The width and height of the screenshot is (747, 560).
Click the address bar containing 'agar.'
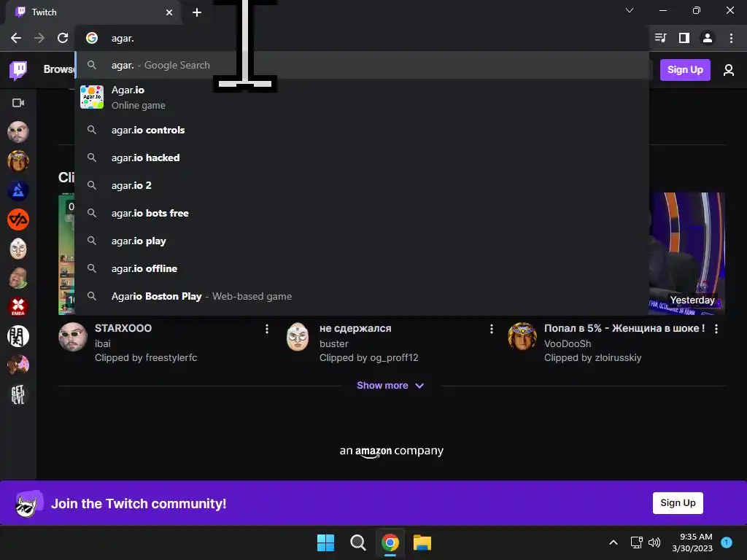pyautogui.click(x=362, y=38)
